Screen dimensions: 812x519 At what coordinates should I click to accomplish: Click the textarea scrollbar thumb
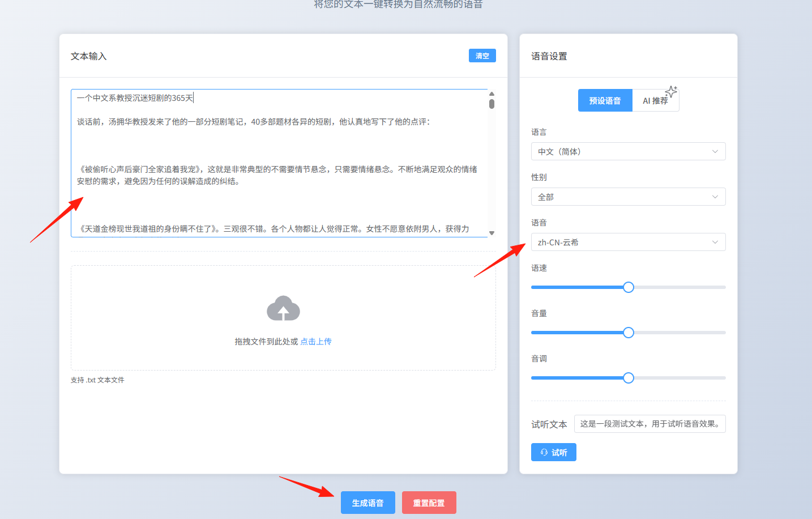492,104
